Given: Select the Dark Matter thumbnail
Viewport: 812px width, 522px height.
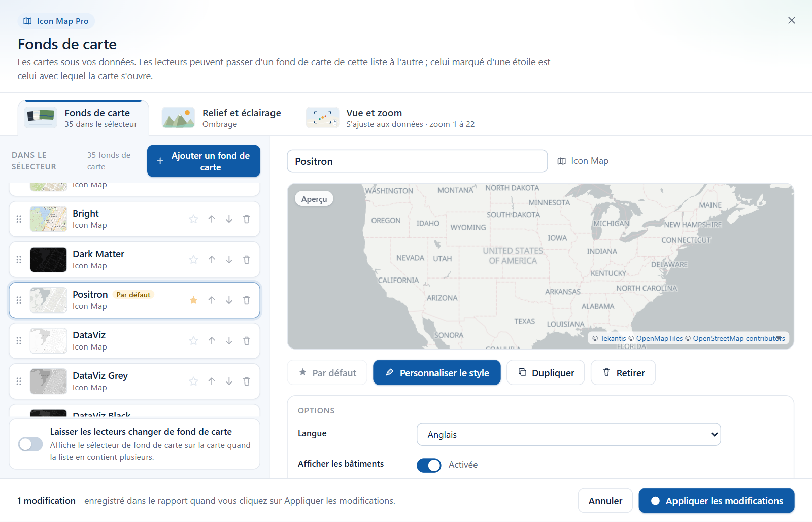Looking at the screenshot, I should point(48,260).
